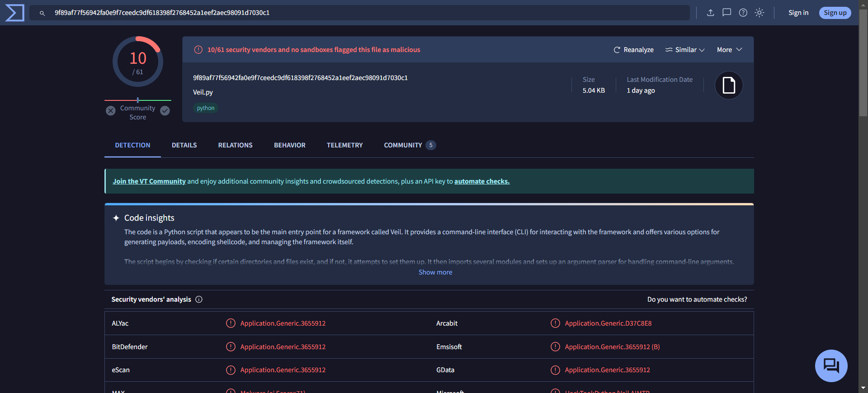Select the TELEMETRY tab

[344, 145]
